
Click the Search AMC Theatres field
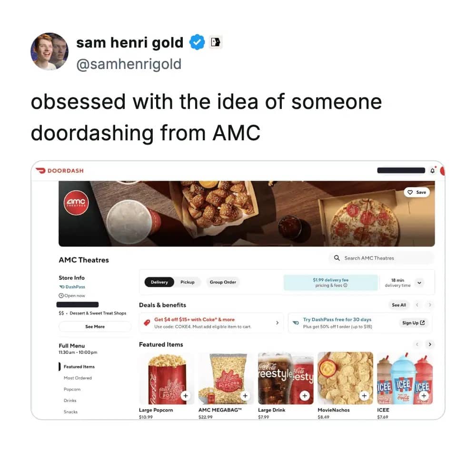coord(382,258)
